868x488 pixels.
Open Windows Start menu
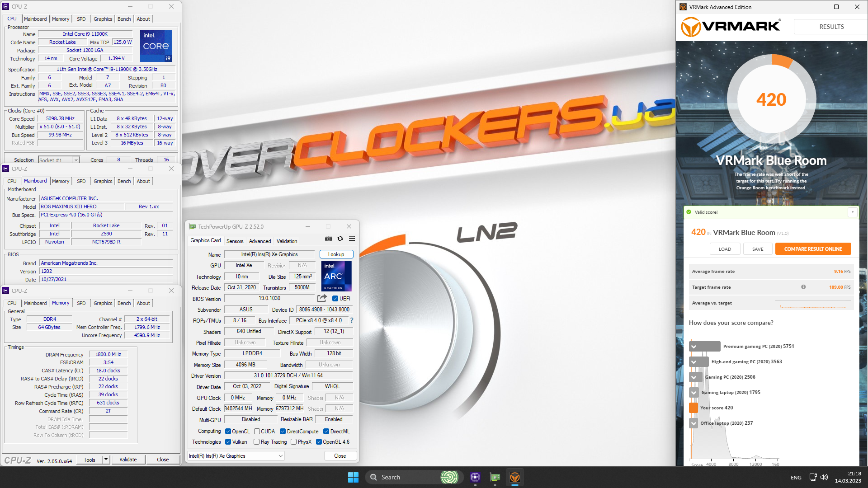353,477
